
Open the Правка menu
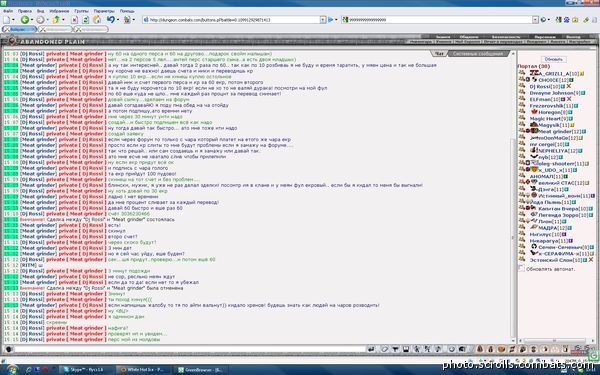(x=25, y=11)
